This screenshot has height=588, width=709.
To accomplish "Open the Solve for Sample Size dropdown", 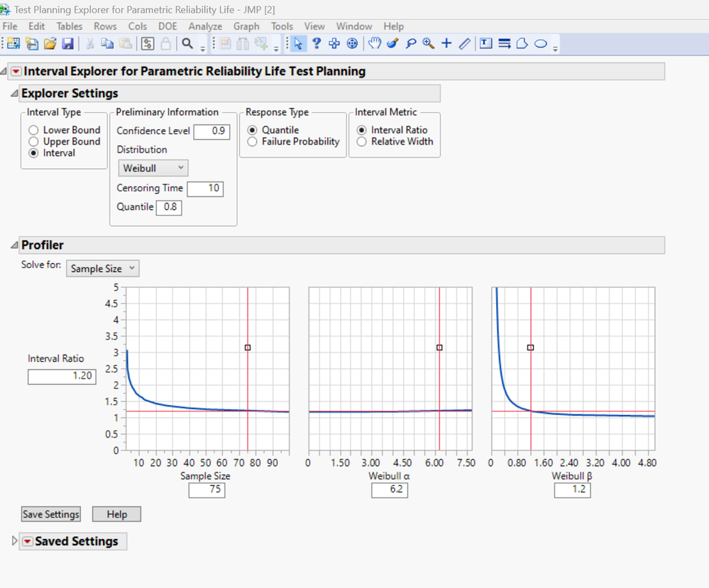I will tap(103, 269).
